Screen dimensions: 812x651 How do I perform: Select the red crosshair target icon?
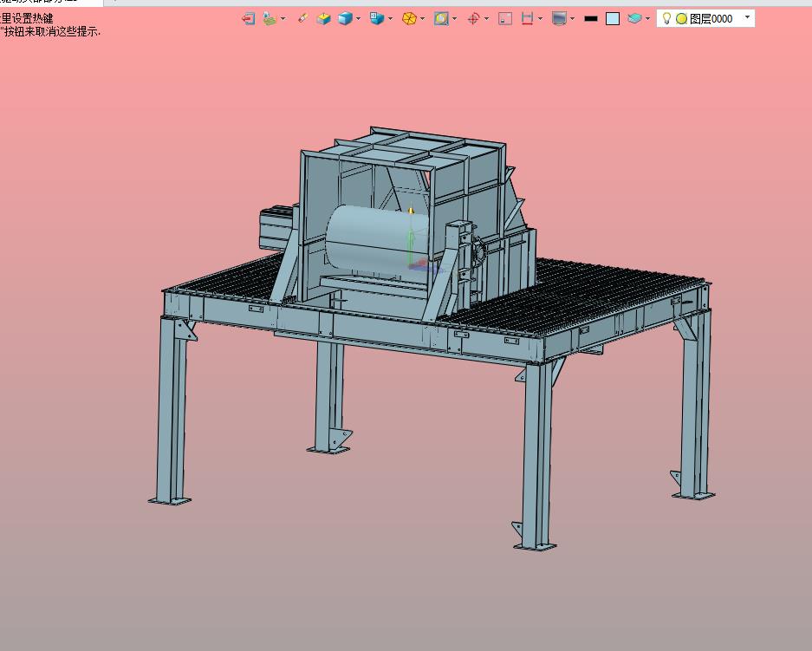coord(473,19)
